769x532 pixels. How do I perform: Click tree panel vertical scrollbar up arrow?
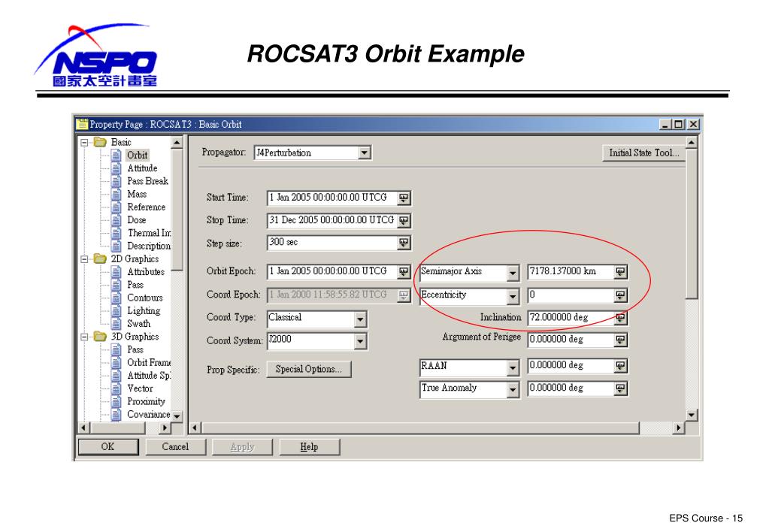coord(177,142)
